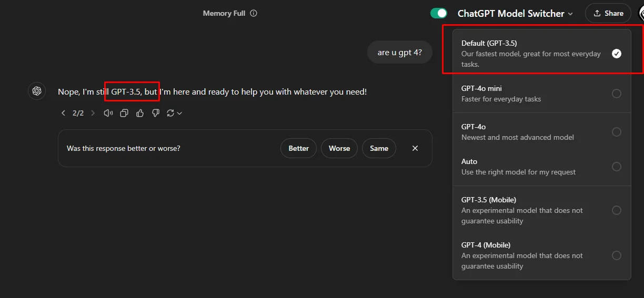Viewport: 644px width, 298px height.
Task: Rate the response as Worse
Action: (x=339, y=148)
